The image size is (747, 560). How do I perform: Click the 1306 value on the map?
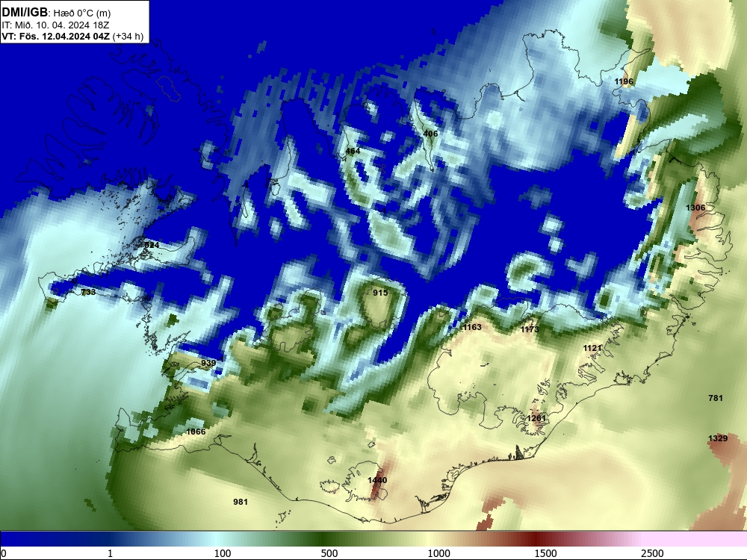tap(695, 208)
